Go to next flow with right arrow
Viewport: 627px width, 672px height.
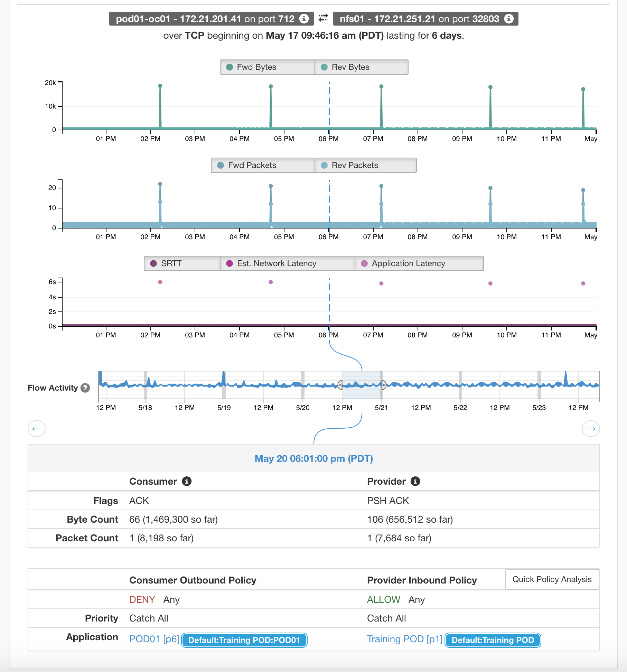tap(591, 429)
